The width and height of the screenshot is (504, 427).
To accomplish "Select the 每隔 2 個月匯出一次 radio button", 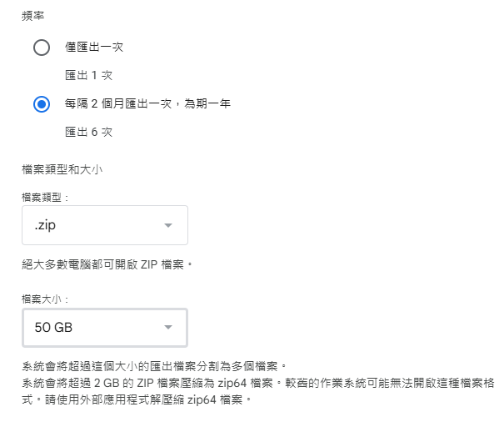I will [x=42, y=104].
